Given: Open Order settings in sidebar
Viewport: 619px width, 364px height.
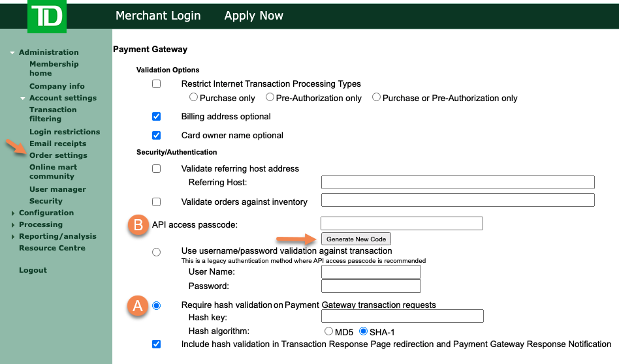Looking at the screenshot, I should pyautogui.click(x=58, y=155).
